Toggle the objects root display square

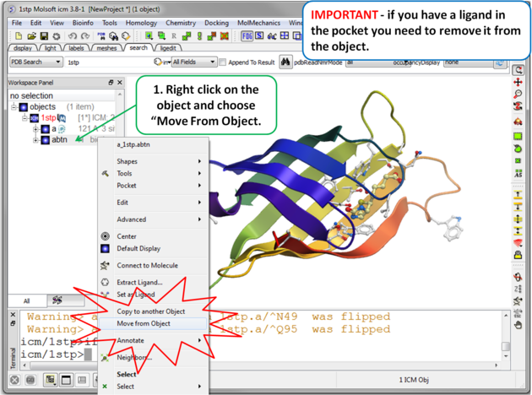pyautogui.click(x=24, y=107)
